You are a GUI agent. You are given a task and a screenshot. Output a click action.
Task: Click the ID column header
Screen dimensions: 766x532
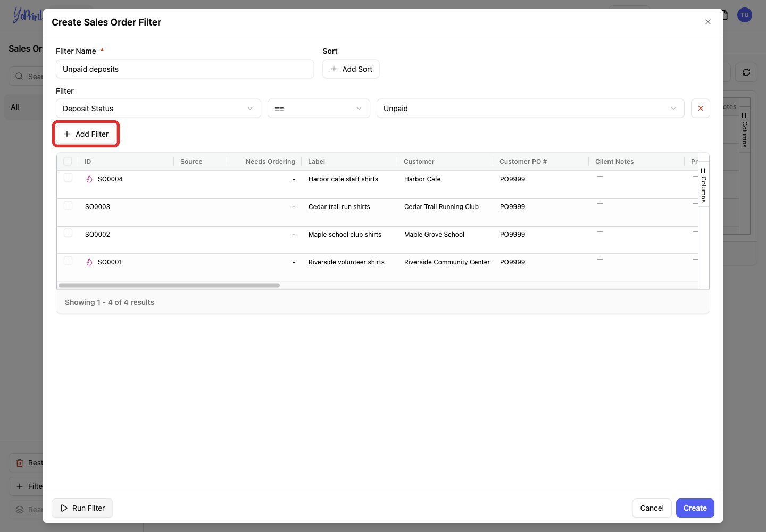tap(88, 162)
